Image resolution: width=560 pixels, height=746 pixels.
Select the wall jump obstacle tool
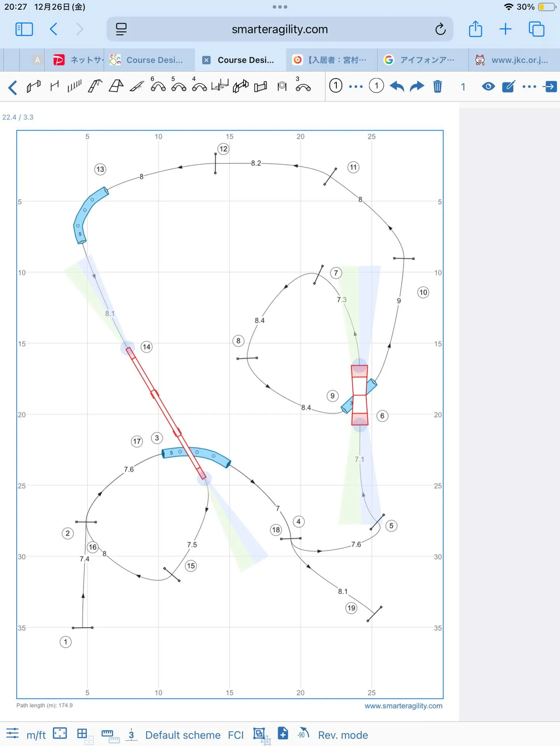pyautogui.click(x=261, y=86)
